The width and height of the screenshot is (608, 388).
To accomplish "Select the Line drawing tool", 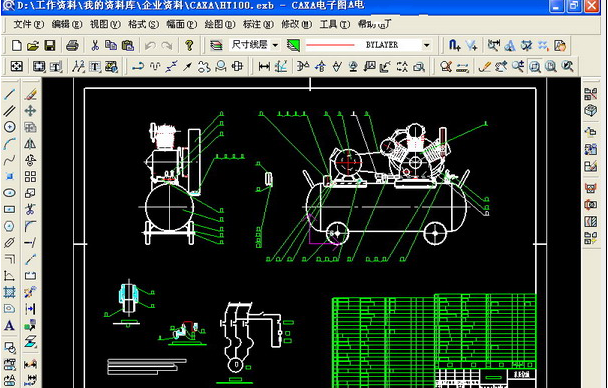I will 9,94.
